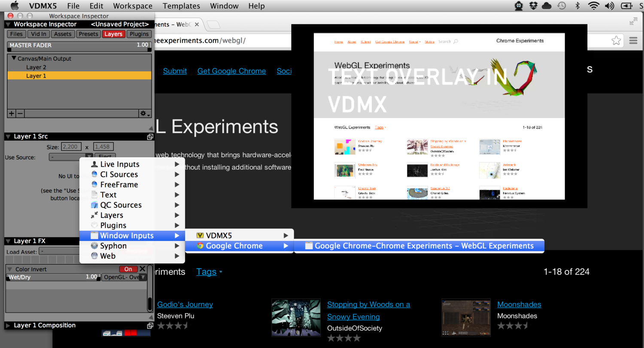644x348 pixels.
Task: Collapse the Color Invert effect
Action: pos(10,269)
